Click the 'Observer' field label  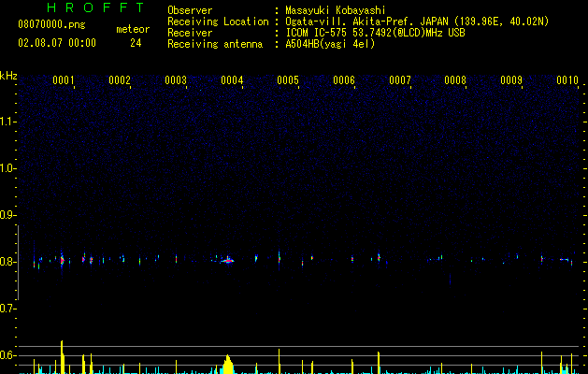point(190,10)
